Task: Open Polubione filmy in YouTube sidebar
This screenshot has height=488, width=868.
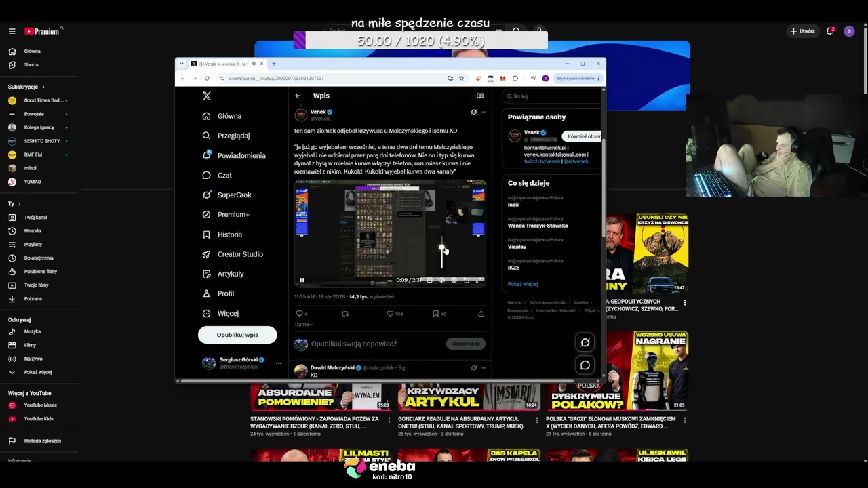Action: [x=41, y=272]
